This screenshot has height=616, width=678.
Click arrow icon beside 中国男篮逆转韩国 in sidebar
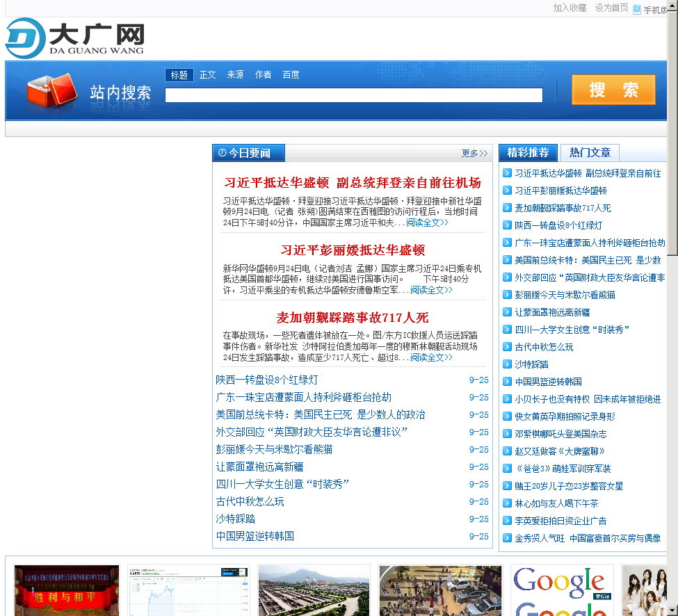[507, 381]
